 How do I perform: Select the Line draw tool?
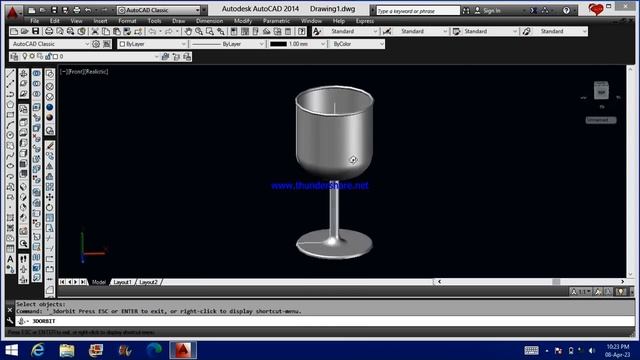(x=11, y=73)
